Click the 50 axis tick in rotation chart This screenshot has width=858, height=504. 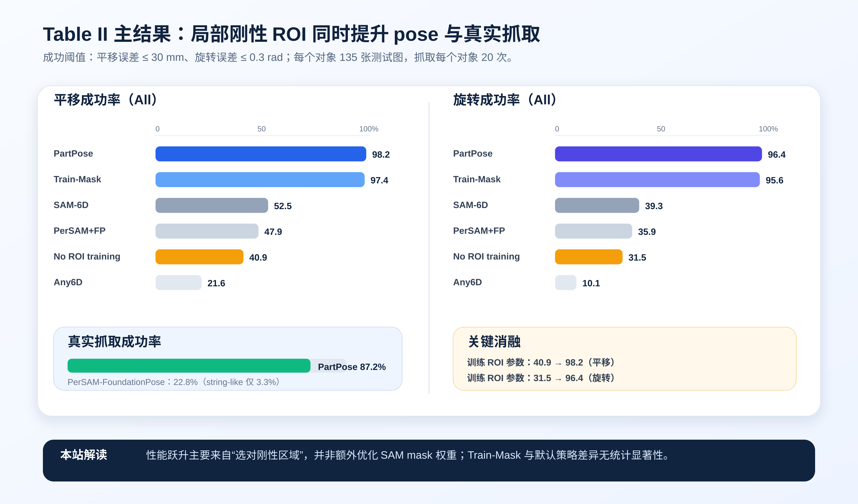pyautogui.click(x=661, y=129)
